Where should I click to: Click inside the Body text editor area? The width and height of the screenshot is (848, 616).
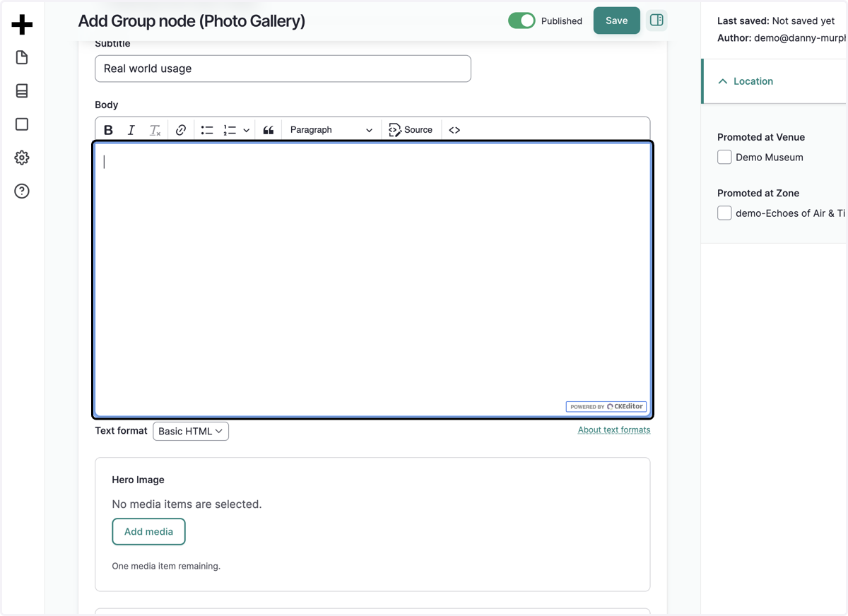click(x=372, y=279)
